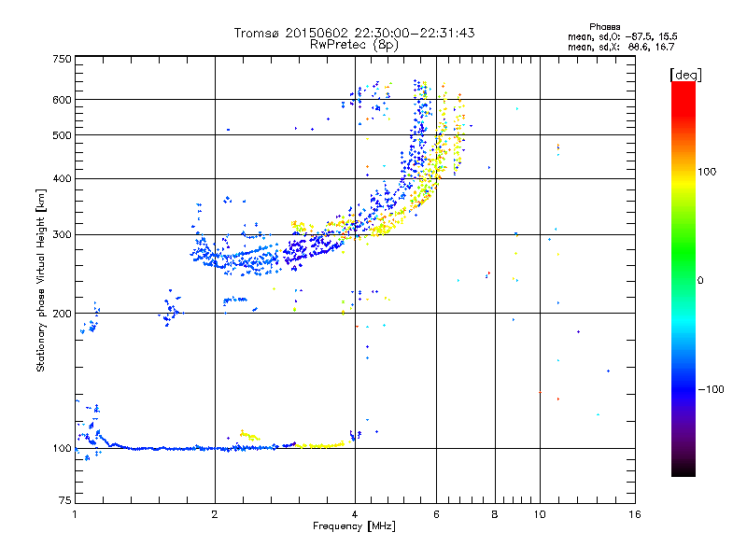Select the 'mean, sd,O: -87.5, 15.5' line
The height and width of the screenshot is (560, 747).
[623, 36]
